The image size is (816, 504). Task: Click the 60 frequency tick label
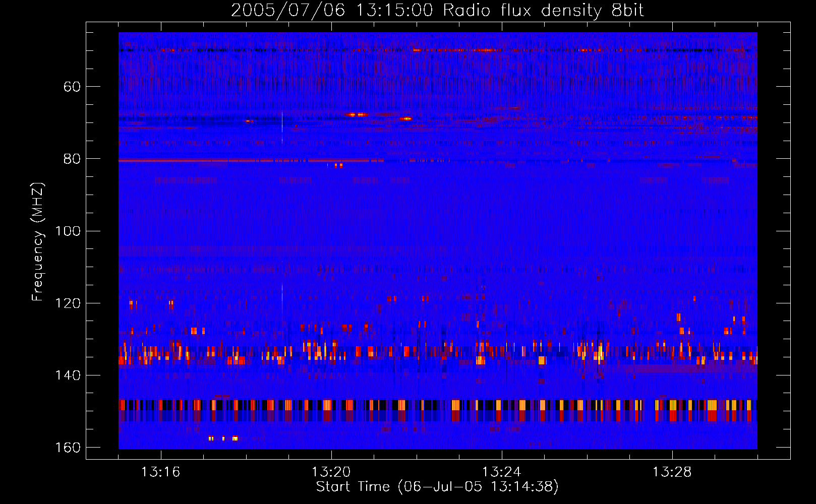pyautogui.click(x=72, y=87)
